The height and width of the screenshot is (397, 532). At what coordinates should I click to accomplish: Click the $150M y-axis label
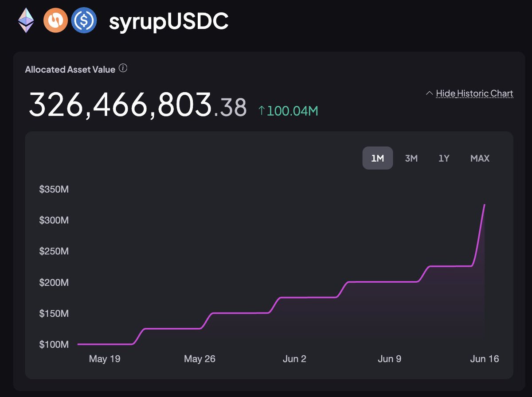point(54,313)
